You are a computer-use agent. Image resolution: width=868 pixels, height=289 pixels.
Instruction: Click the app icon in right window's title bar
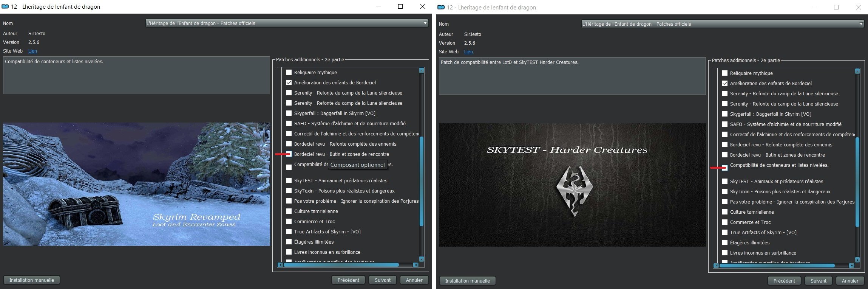441,8
